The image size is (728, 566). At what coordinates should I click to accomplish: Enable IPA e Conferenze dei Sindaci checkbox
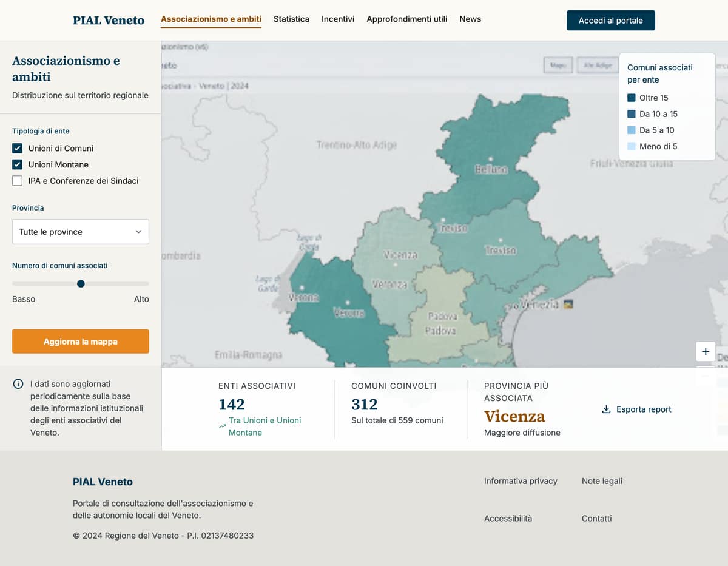pyautogui.click(x=17, y=181)
